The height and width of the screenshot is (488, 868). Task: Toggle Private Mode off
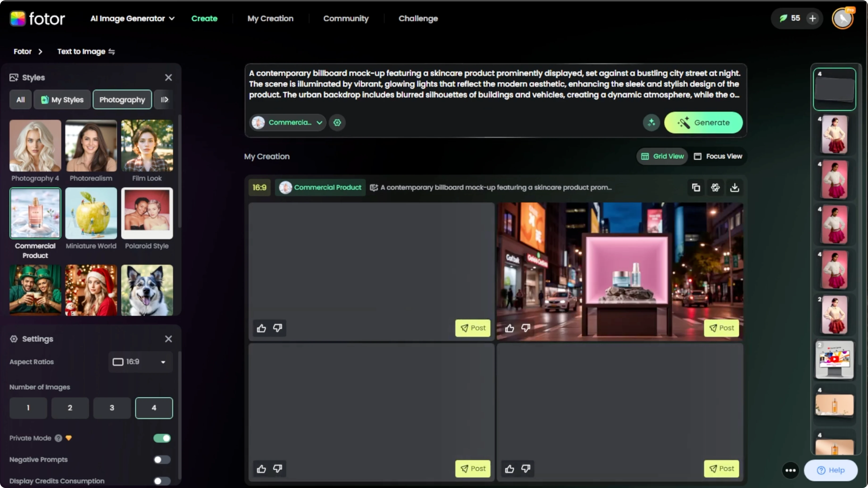162,438
